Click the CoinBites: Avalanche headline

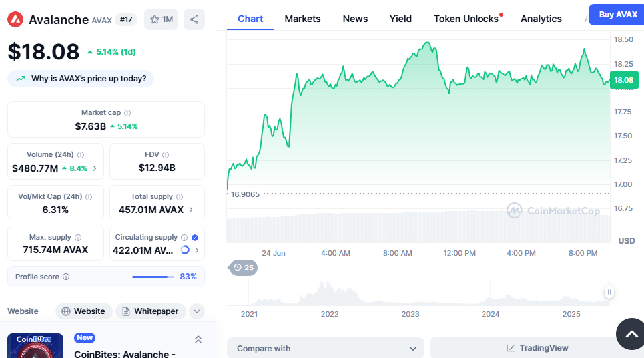[x=125, y=354]
